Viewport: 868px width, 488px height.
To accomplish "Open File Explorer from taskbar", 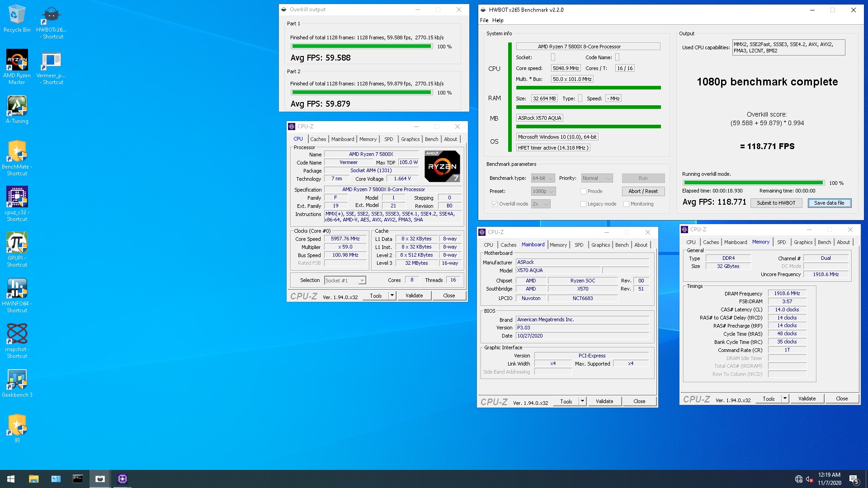I will click(33, 479).
